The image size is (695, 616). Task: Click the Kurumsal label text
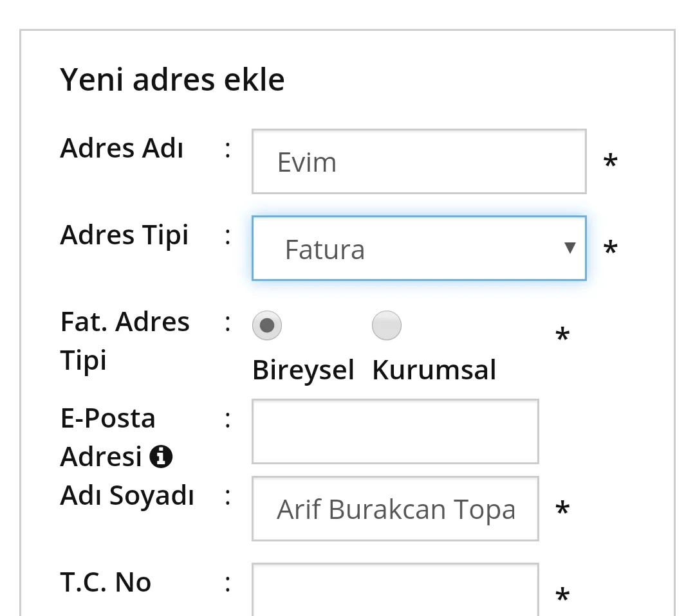click(x=434, y=369)
